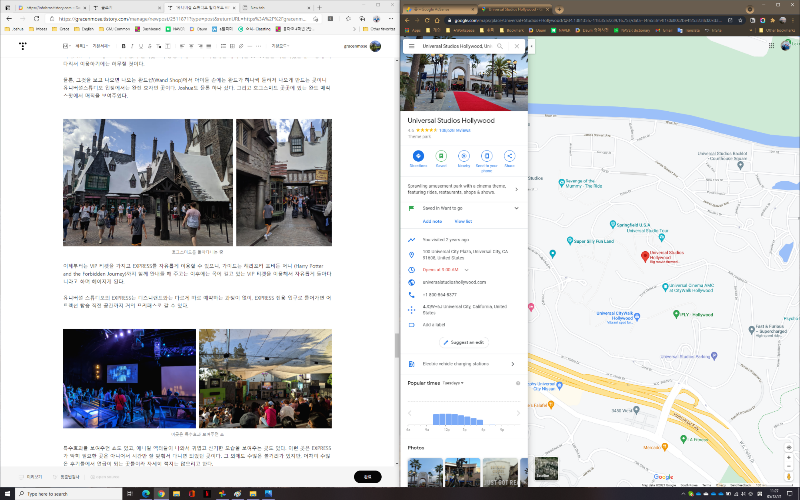Click the Suggest an edit button
Screen dimensions: 800x500
point(464,342)
